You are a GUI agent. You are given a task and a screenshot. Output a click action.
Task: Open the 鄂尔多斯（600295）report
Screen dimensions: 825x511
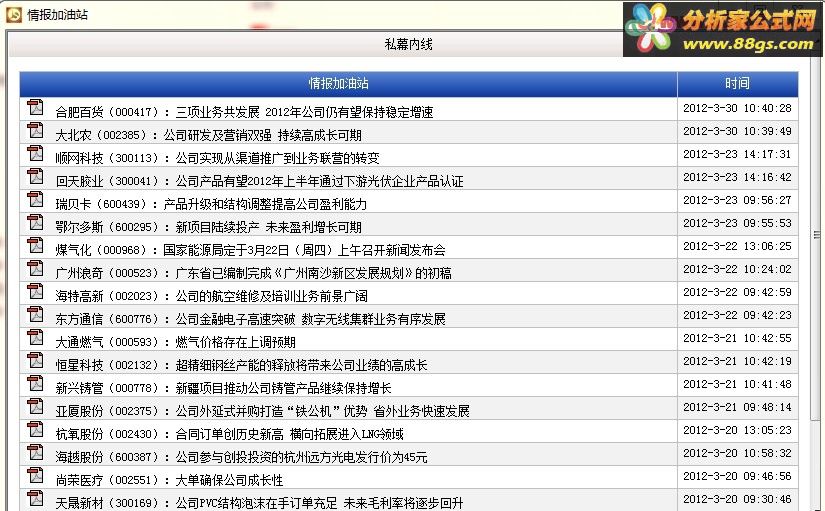pyautogui.click(x=208, y=227)
